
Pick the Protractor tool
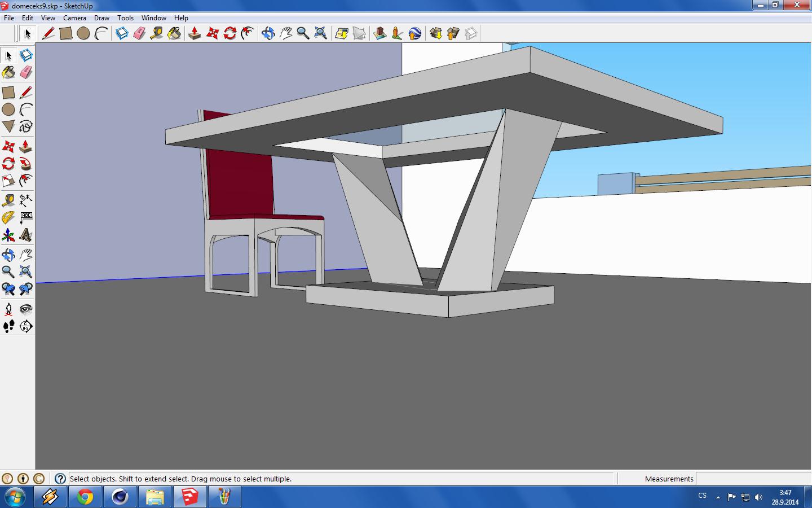[x=8, y=217]
